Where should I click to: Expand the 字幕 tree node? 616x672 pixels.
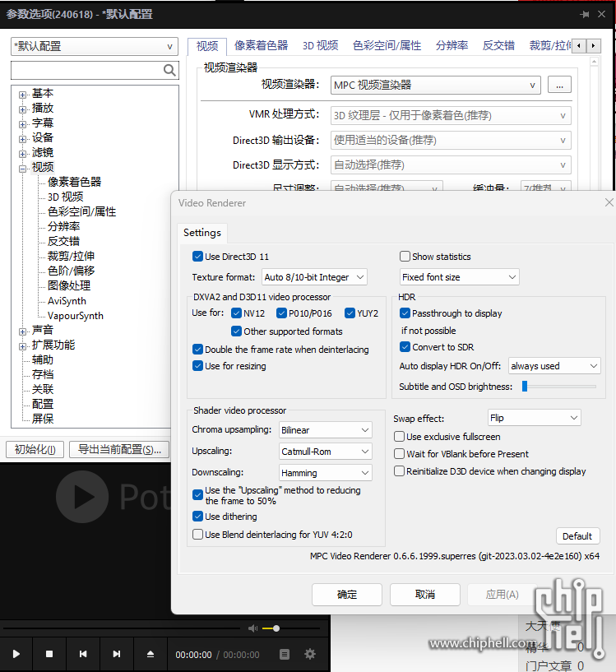(22, 124)
